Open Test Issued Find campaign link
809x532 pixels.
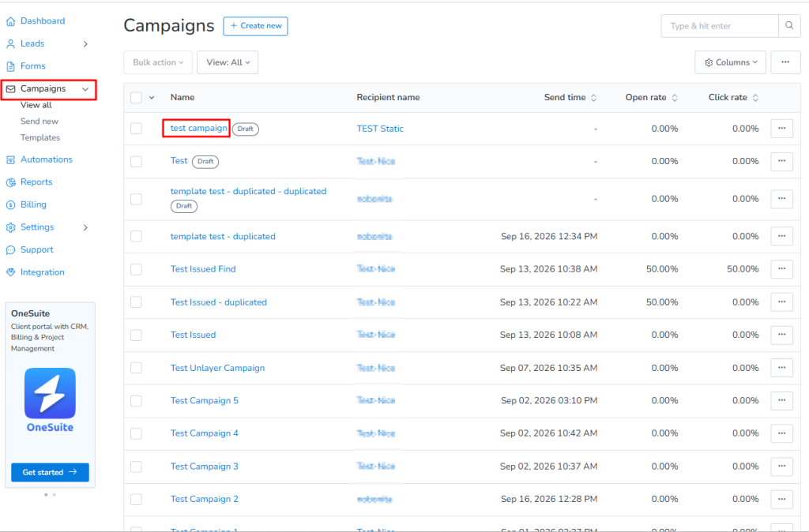[203, 269]
